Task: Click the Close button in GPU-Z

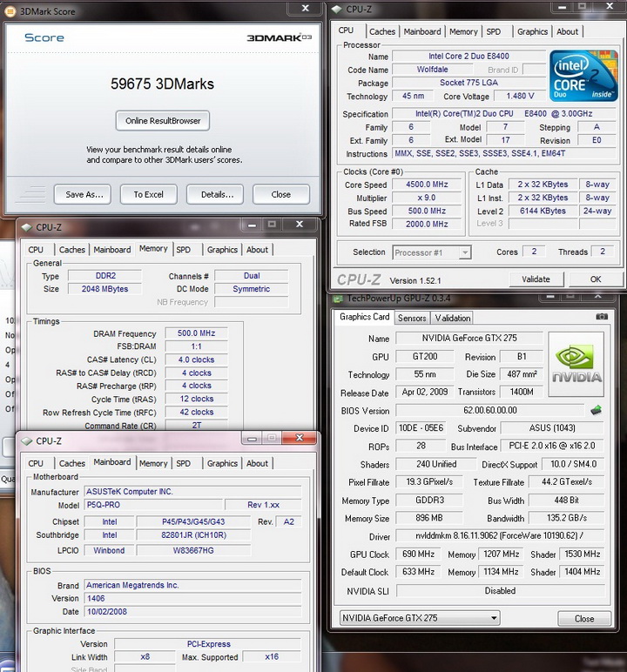Action: (x=584, y=618)
